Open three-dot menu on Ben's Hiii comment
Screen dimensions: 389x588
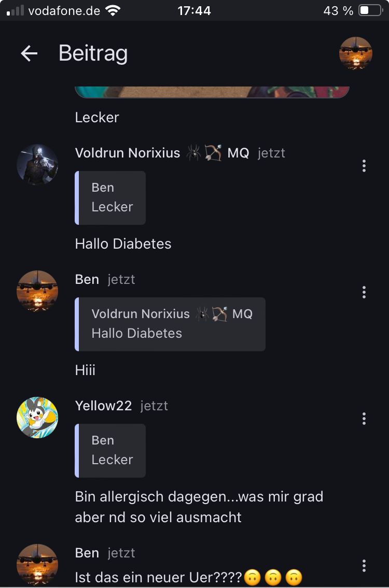[x=364, y=292]
